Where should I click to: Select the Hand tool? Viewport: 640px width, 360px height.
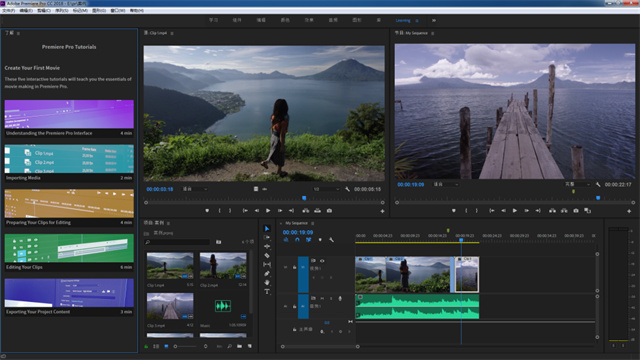(x=267, y=282)
